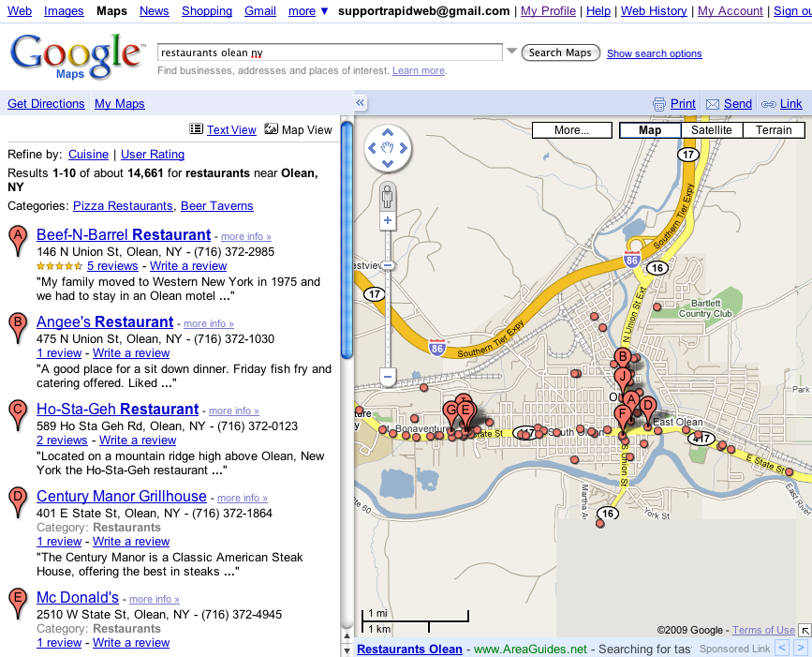Click the red B marker beside Angee's Restaurant
This screenshot has width=812, height=657.
coord(18,327)
